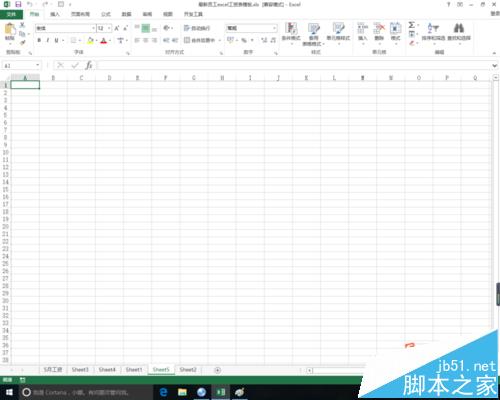The image size is (500, 400).
Task: Click the Wrap Text button
Action: pos(197,28)
